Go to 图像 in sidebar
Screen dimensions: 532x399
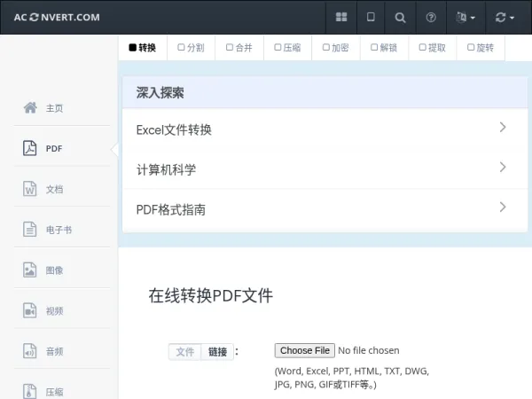(x=55, y=270)
